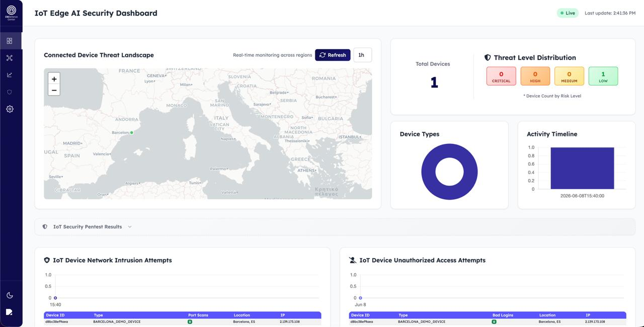Expand the IoT Security Pentest Results section

(335, 227)
